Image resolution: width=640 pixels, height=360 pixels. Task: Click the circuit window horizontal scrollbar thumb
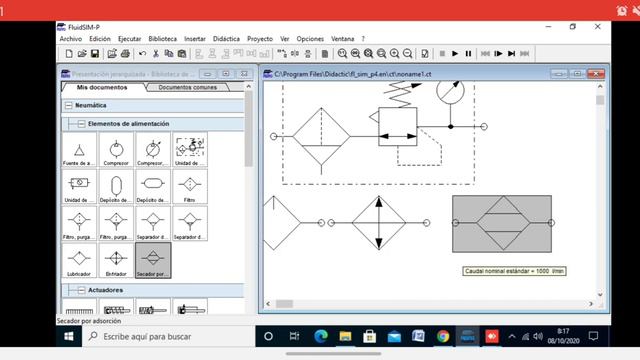(x=284, y=304)
